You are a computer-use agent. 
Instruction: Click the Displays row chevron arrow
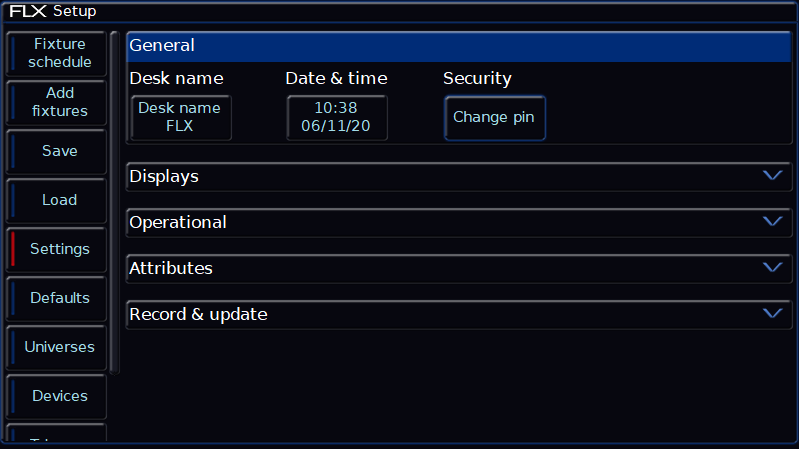click(771, 176)
